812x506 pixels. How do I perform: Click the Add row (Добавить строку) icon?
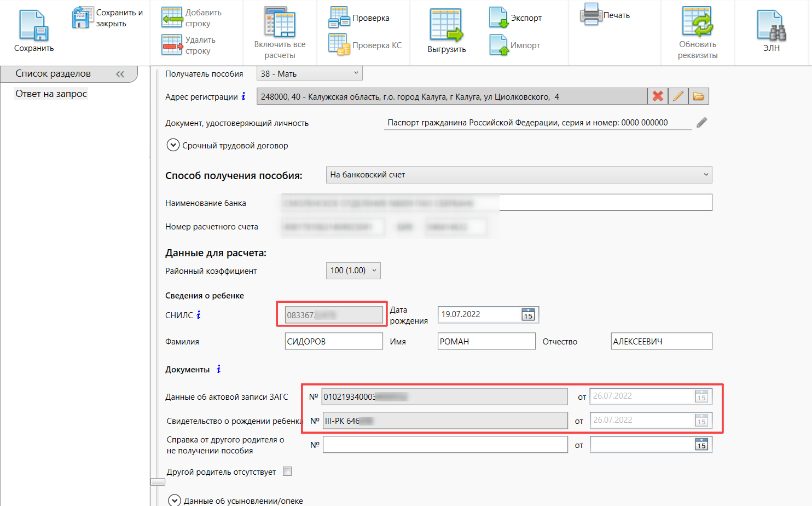click(x=172, y=18)
